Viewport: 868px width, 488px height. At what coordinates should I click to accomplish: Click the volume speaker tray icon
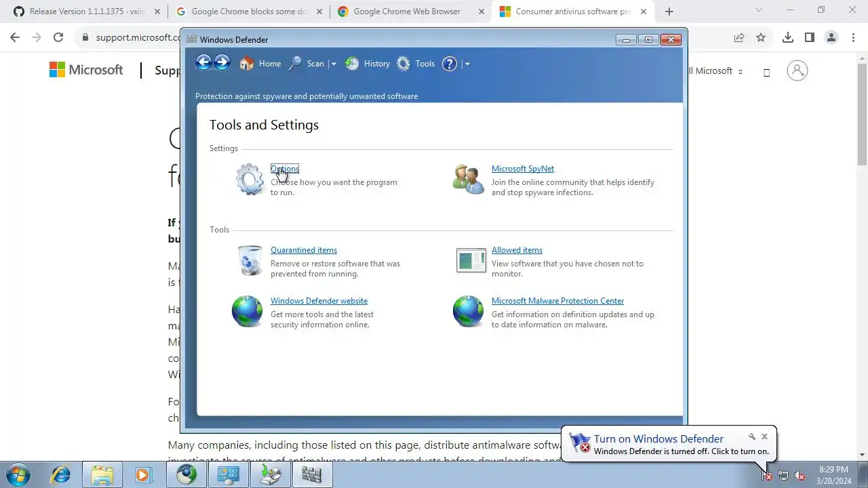coord(800,476)
